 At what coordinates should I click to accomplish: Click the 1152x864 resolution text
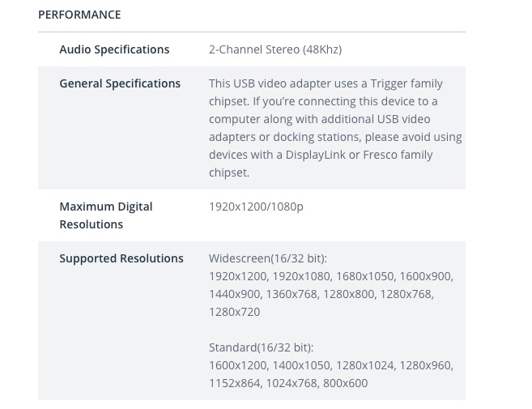pyautogui.click(x=235, y=383)
